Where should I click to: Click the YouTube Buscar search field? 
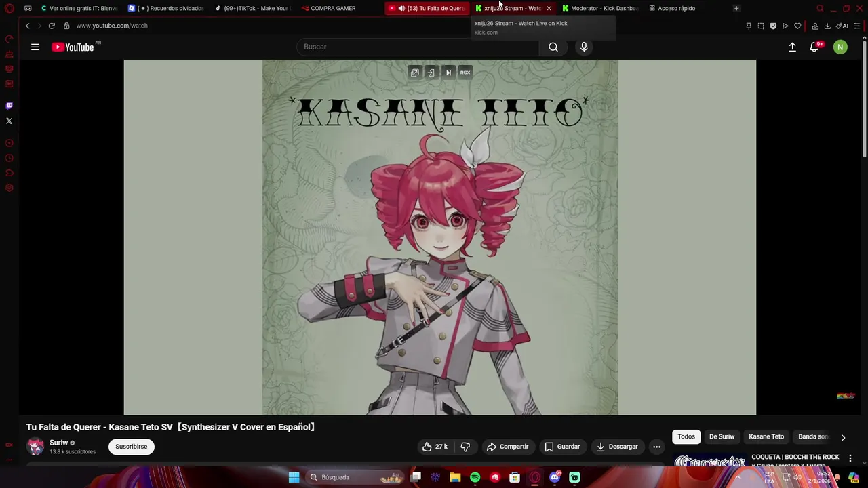tap(418, 47)
